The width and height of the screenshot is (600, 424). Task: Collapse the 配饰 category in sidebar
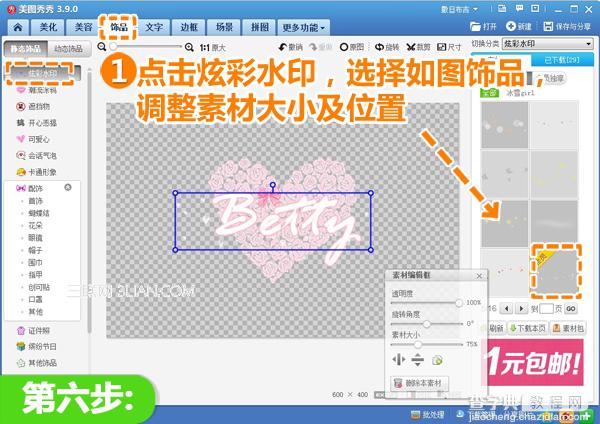pos(68,187)
